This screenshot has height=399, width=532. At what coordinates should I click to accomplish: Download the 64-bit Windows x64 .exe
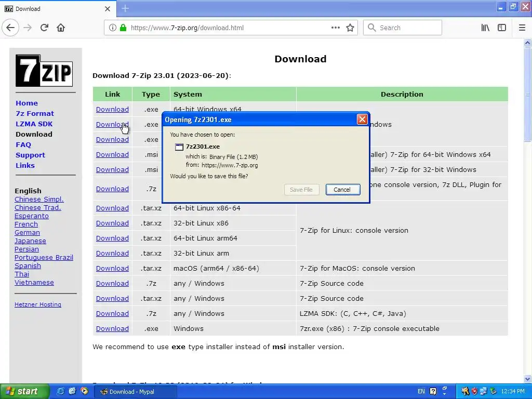(x=112, y=110)
